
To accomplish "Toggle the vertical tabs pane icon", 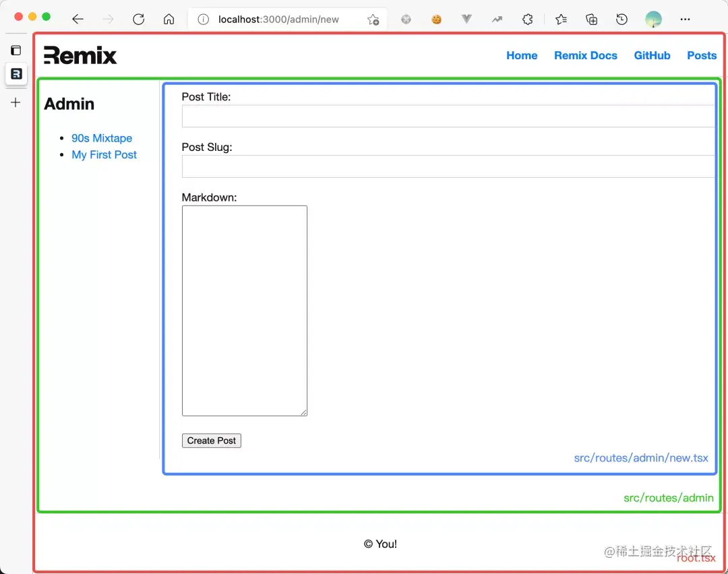I will click(16, 50).
